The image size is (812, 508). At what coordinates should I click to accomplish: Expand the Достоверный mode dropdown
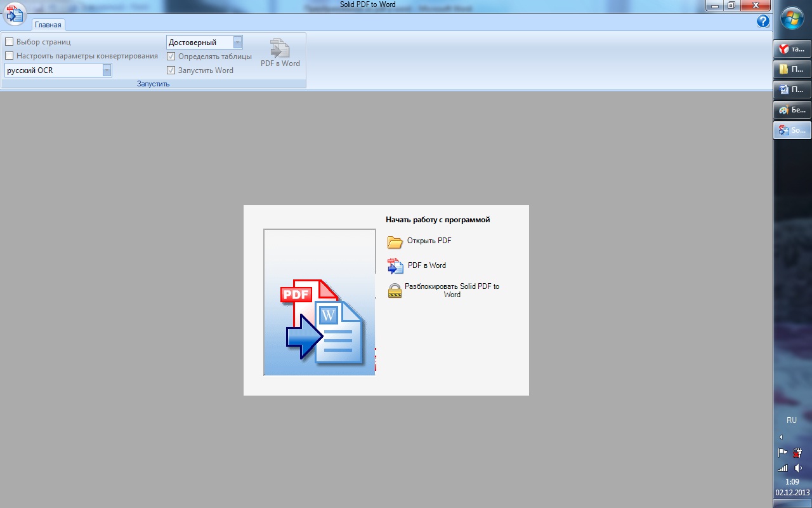(x=238, y=43)
